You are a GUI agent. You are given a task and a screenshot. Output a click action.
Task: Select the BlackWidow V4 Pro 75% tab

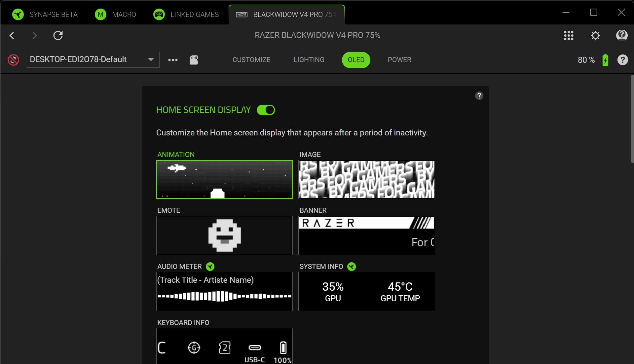286,15
